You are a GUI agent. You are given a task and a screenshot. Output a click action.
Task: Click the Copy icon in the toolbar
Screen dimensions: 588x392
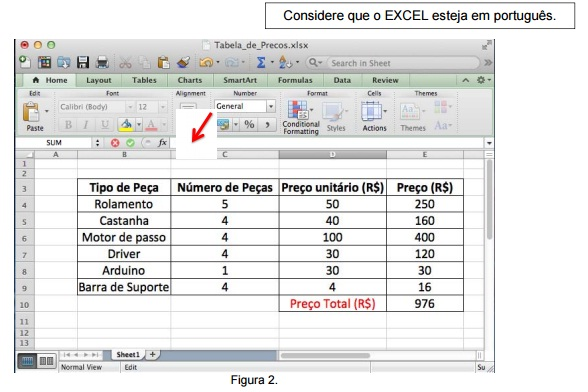point(144,62)
